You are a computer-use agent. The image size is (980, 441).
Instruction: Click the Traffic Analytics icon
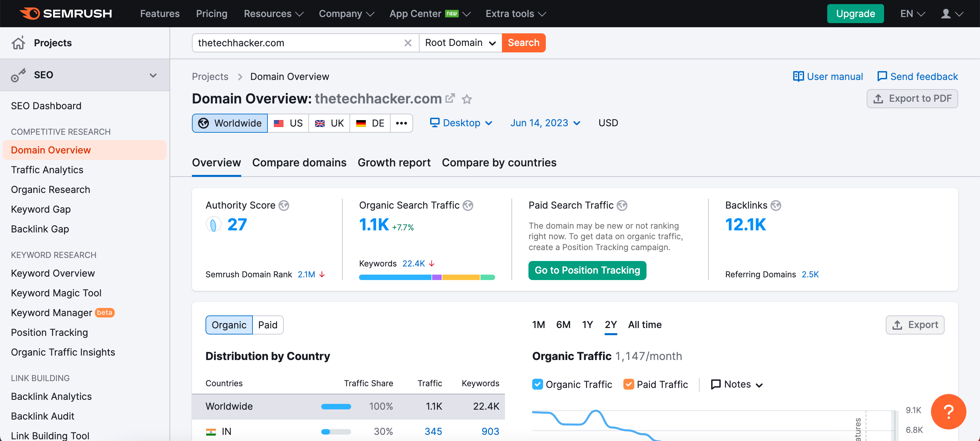tap(47, 170)
